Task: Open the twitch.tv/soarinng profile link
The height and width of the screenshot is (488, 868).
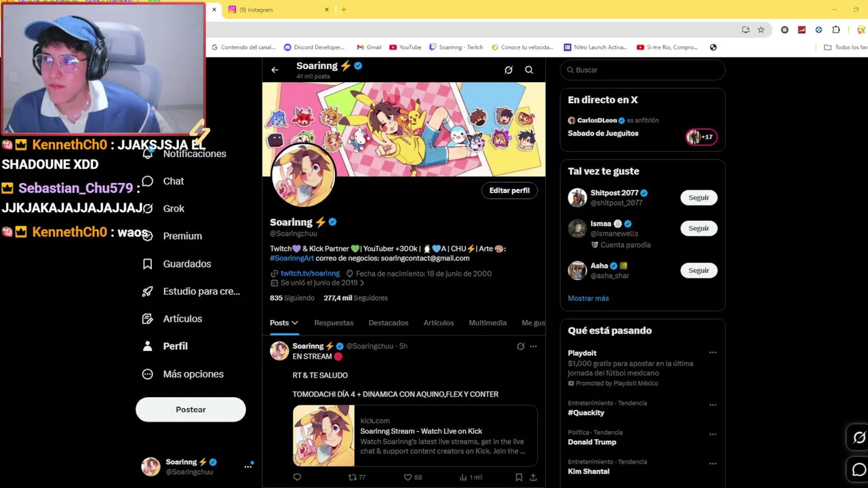Action: (310, 273)
